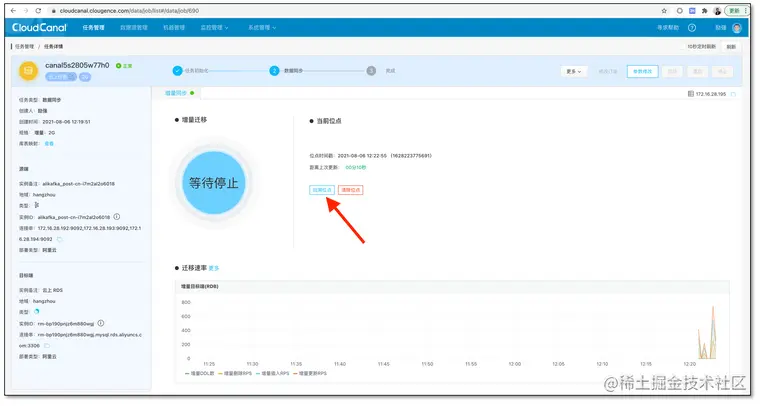Click the circle extension icon next to the star
Image resolution: width=760 pixels, height=406 pixels.
[680, 11]
